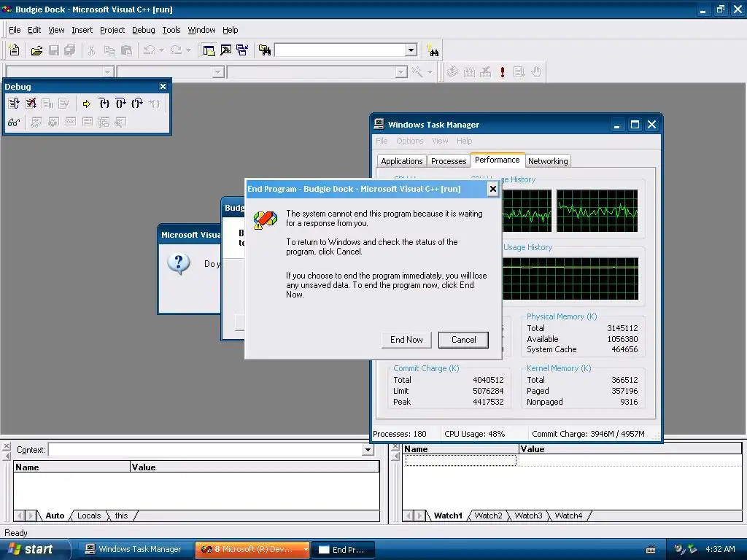This screenshot has height=560, width=747.
Task: Switch to Task Manager Networking tab
Action: click(548, 161)
